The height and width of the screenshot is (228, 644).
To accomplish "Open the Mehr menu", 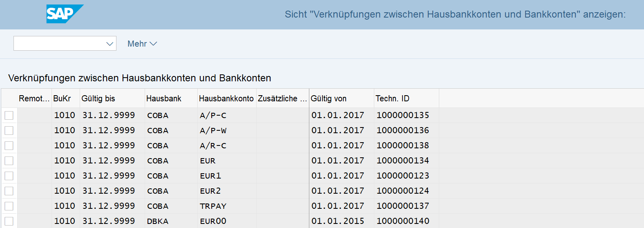I will point(142,44).
